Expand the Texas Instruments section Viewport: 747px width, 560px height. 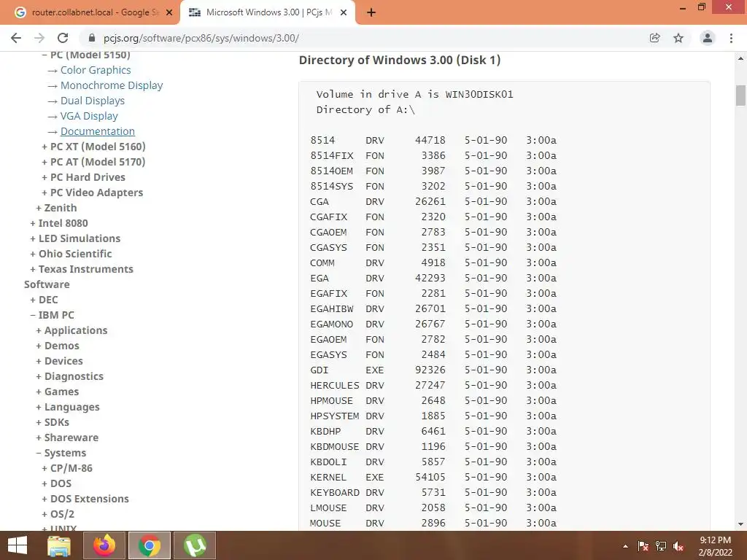[x=82, y=269]
